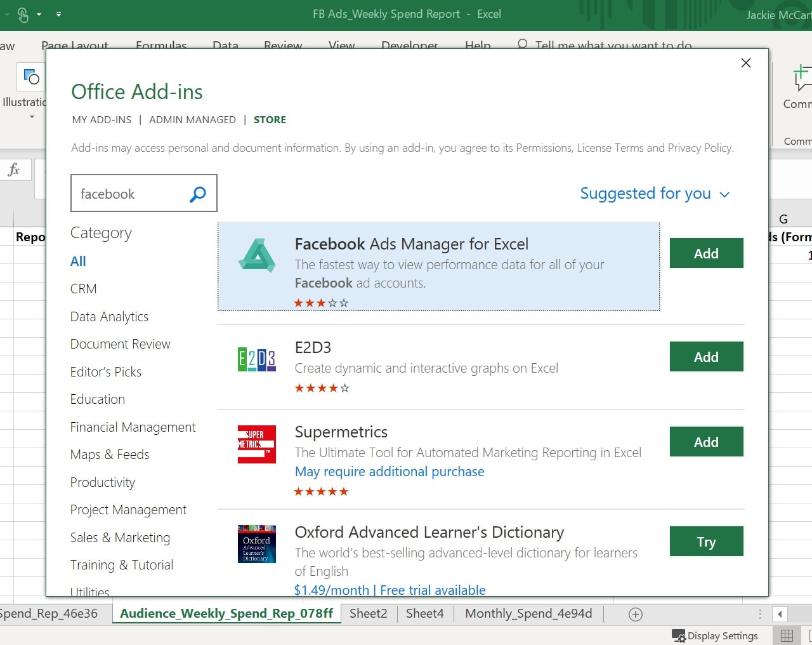The image size is (812, 645).
Task: Click the Oxford dictionary cover thumbnail
Action: click(x=256, y=544)
